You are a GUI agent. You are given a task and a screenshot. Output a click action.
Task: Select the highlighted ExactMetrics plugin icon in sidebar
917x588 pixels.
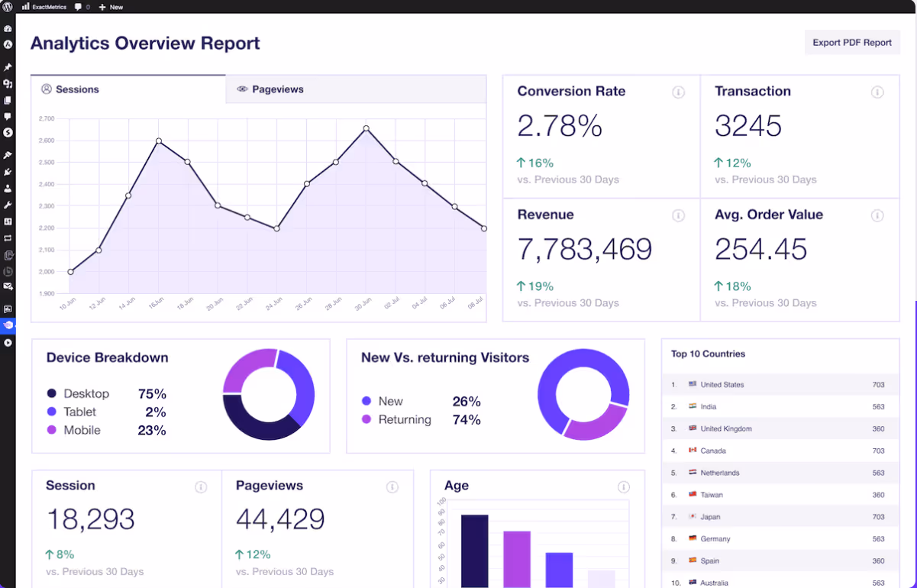(x=8, y=325)
